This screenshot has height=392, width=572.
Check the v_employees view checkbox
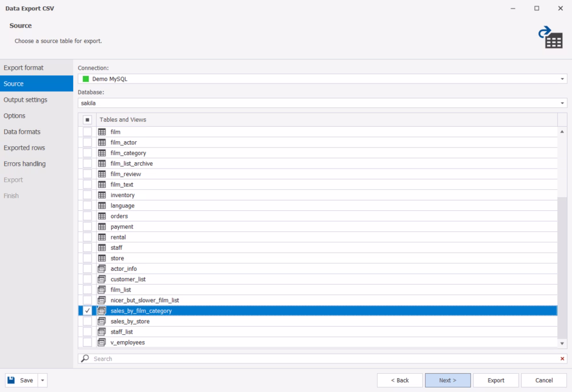point(87,342)
